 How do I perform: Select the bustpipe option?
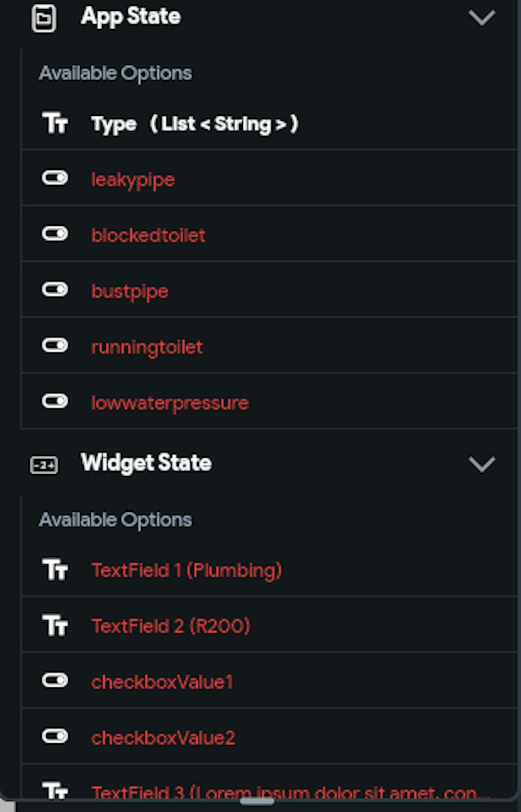click(130, 291)
